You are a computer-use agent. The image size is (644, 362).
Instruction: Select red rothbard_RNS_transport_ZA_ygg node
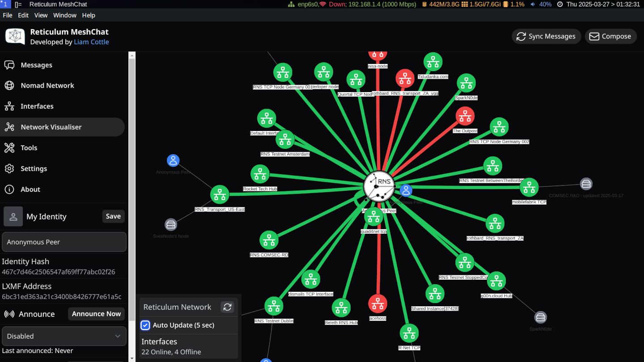tap(405, 79)
